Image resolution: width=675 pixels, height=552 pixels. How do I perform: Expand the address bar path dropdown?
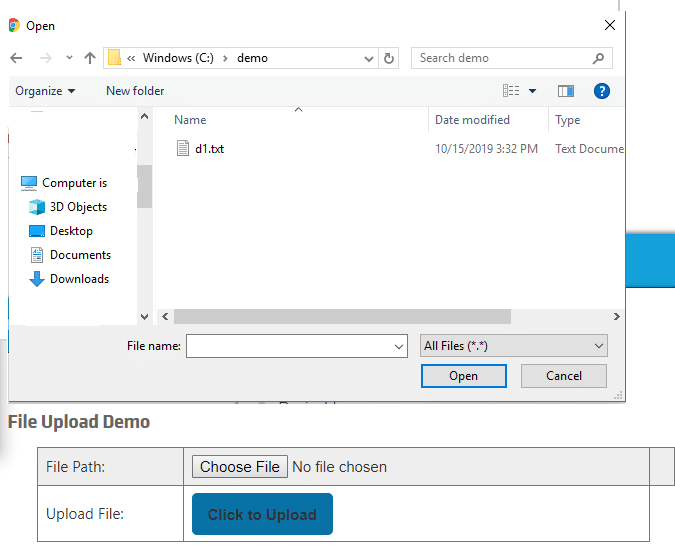368,58
